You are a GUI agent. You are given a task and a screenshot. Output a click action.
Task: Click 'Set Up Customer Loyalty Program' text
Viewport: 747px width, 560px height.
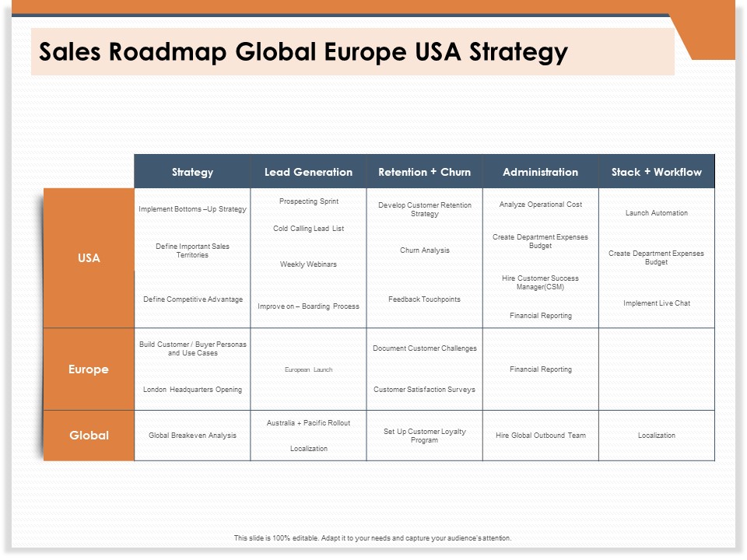(425, 436)
